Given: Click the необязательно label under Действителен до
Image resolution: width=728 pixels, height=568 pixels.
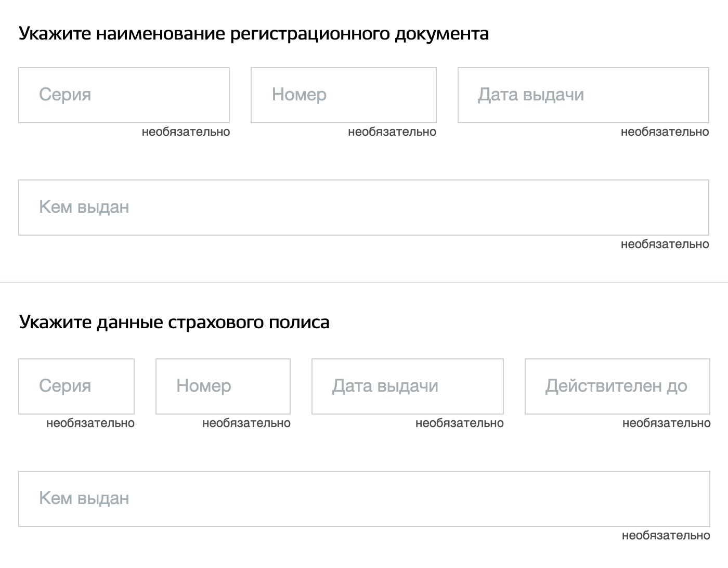Looking at the screenshot, I should click(x=666, y=423).
